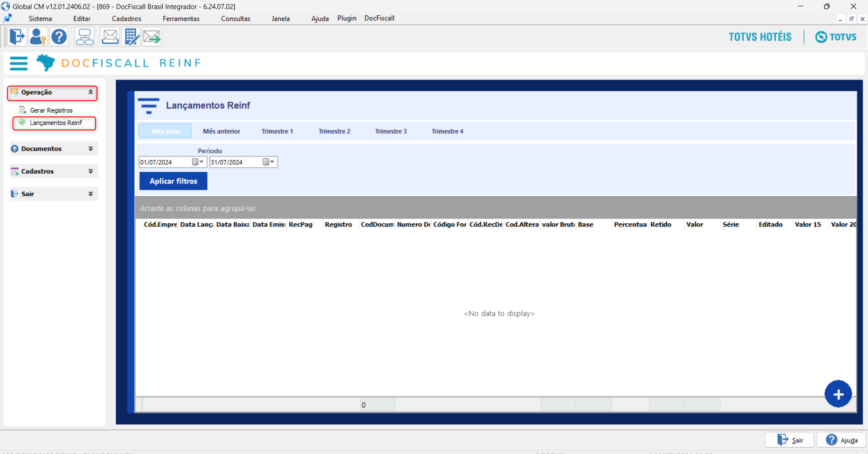The width and height of the screenshot is (868, 454).
Task: Click the Aplicar filtros button
Action: (x=174, y=181)
